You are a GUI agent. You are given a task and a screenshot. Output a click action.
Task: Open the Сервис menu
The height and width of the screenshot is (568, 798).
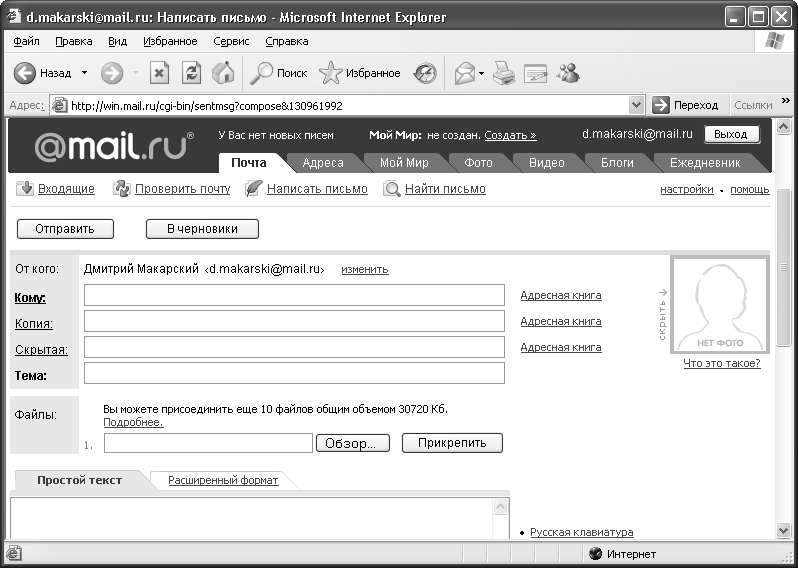pos(232,41)
